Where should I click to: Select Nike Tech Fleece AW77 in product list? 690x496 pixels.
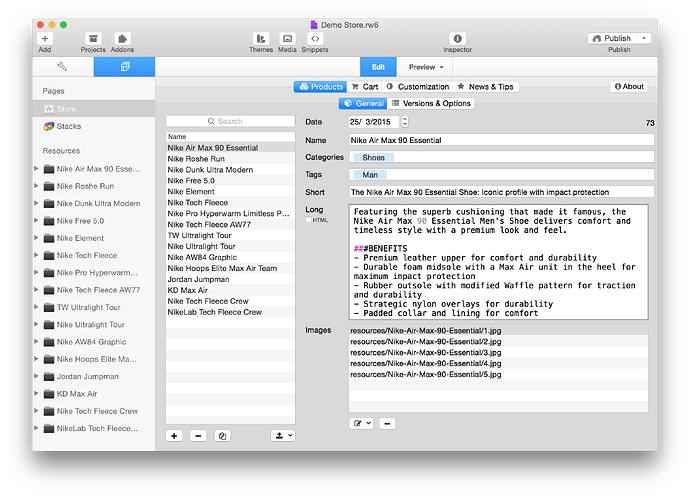click(230, 224)
